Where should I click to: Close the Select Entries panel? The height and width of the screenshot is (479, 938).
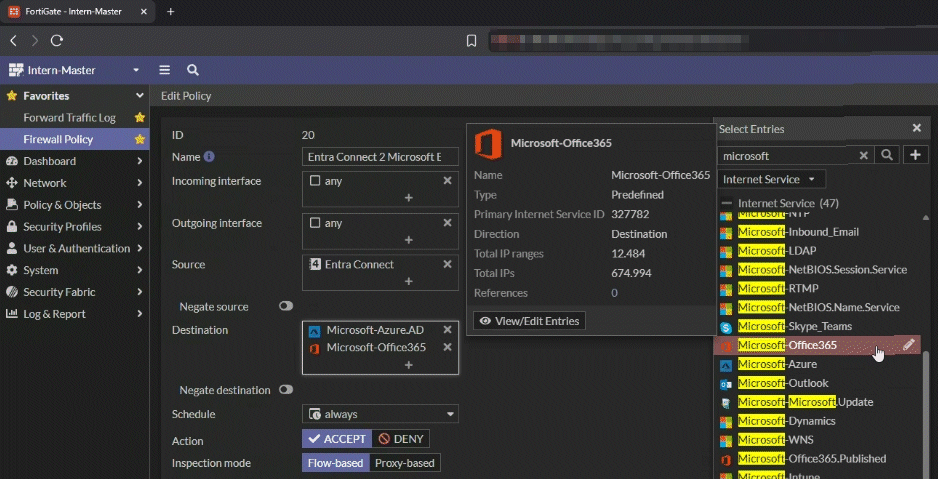coord(916,128)
